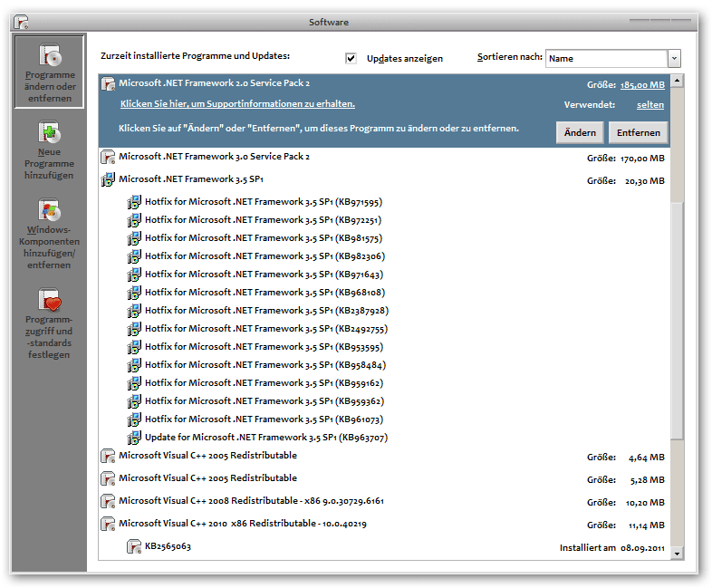The width and height of the screenshot is (712, 588).
Task: Select Hotfix KB2387928 row text
Action: [266, 311]
